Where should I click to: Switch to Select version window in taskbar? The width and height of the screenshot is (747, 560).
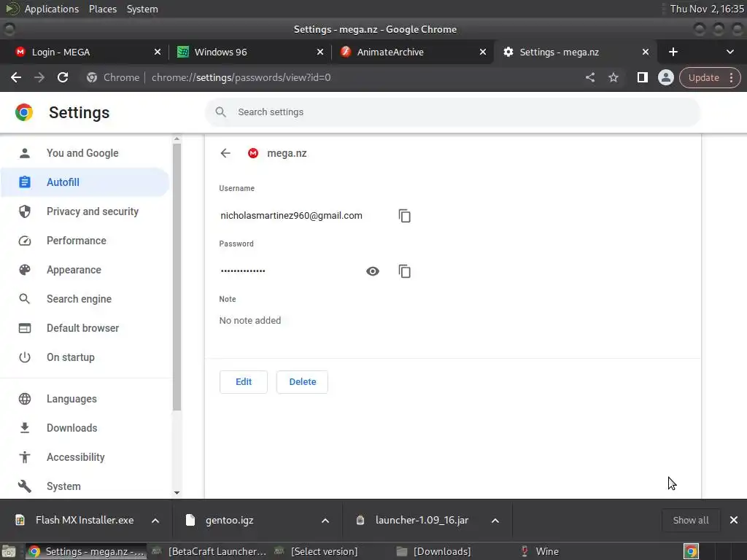317,551
